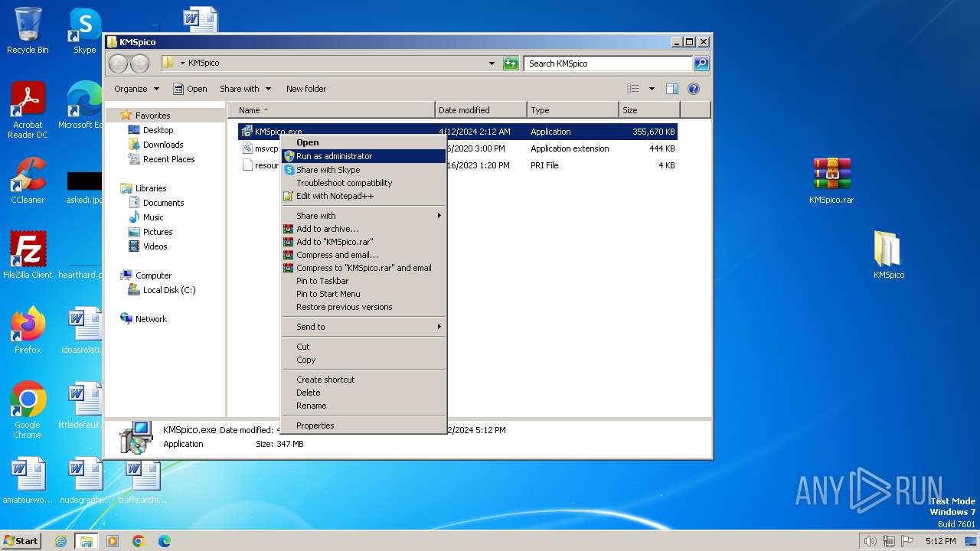Choose Open in the context menu
The image size is (980, 551).
364,142
